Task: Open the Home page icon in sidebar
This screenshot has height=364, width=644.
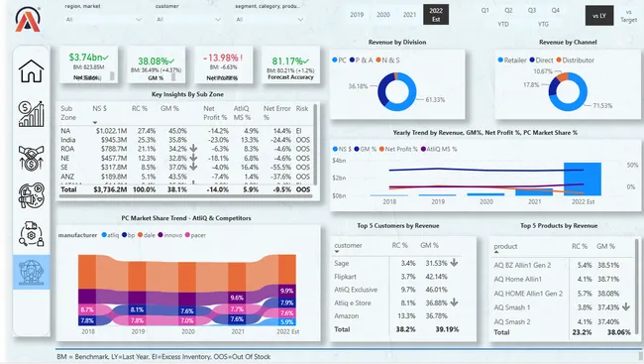Action: pos(32,70)
